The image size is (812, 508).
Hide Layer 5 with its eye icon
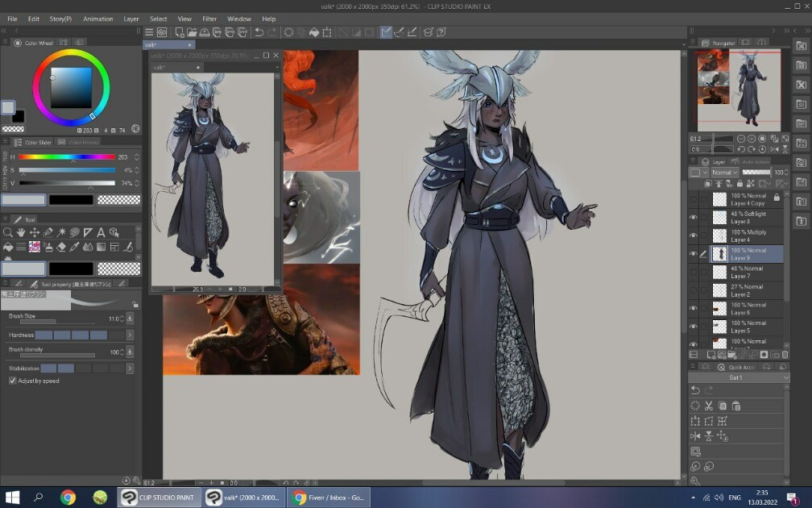[x=694, y=327]
